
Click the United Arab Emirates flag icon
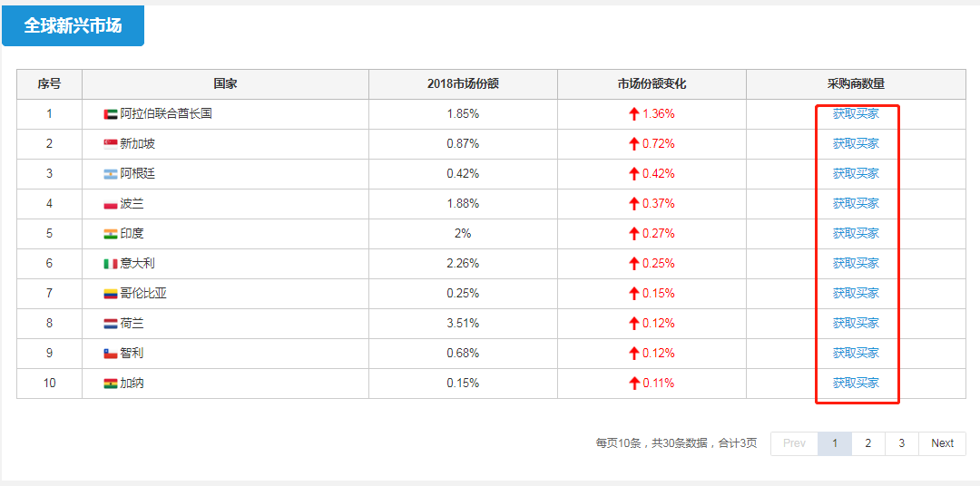click(x=111, y=114)
